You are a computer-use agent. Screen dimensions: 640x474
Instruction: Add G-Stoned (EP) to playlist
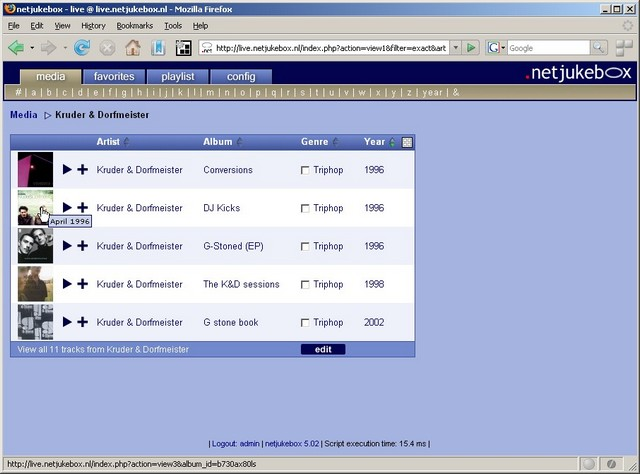coord(82,246)
